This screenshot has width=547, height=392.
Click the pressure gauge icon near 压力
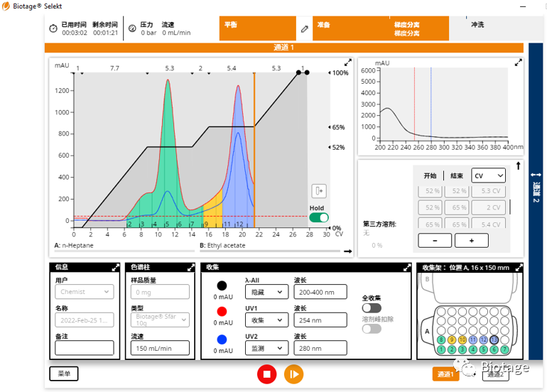coord(132,28)
